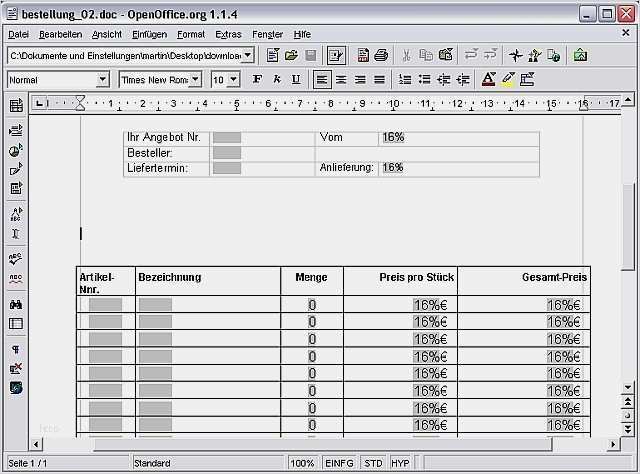640x474 pixels.
Task: Open the Navigator compass icon
Action: click(x=516, y=55)
